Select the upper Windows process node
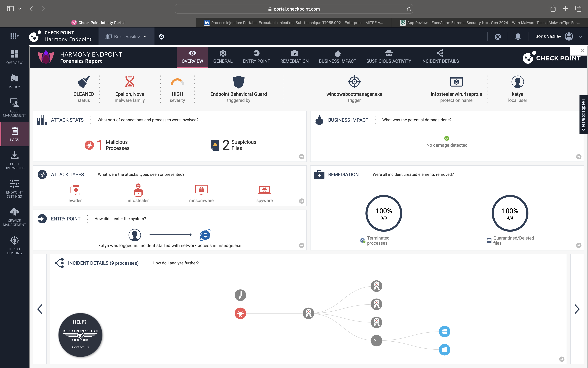This screenshot has width=588, height=368. tap(444, 332)
